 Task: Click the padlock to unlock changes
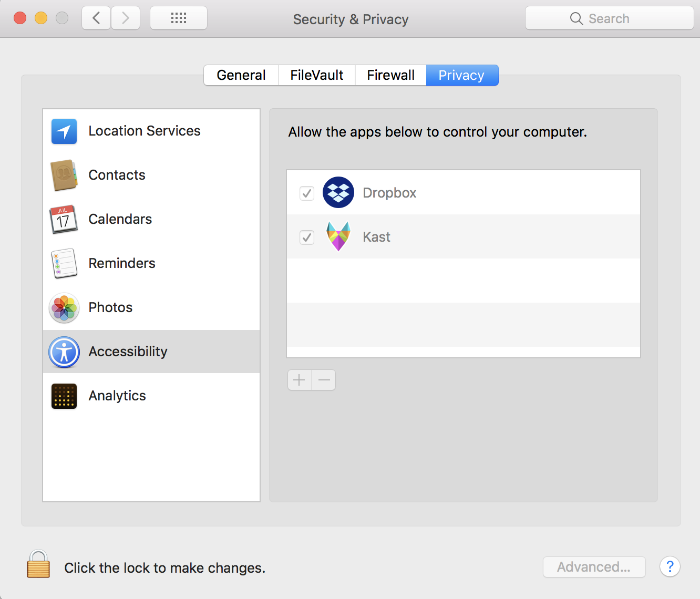pyautogui.click(x=38, y=565)
